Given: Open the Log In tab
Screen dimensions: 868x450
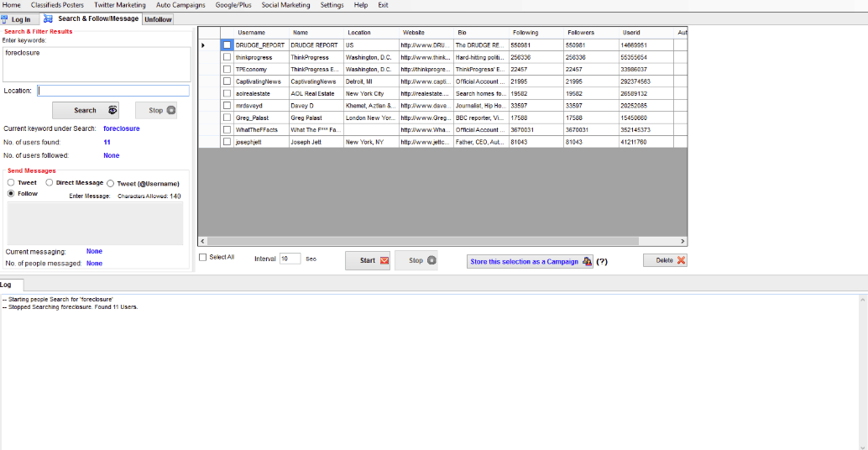Looking at the screenshot, I should coord(18,19).
